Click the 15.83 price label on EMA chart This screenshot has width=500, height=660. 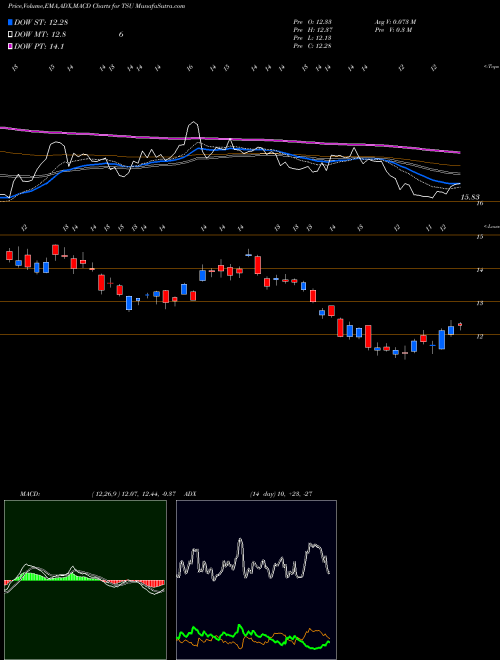(x=471, y=197)
